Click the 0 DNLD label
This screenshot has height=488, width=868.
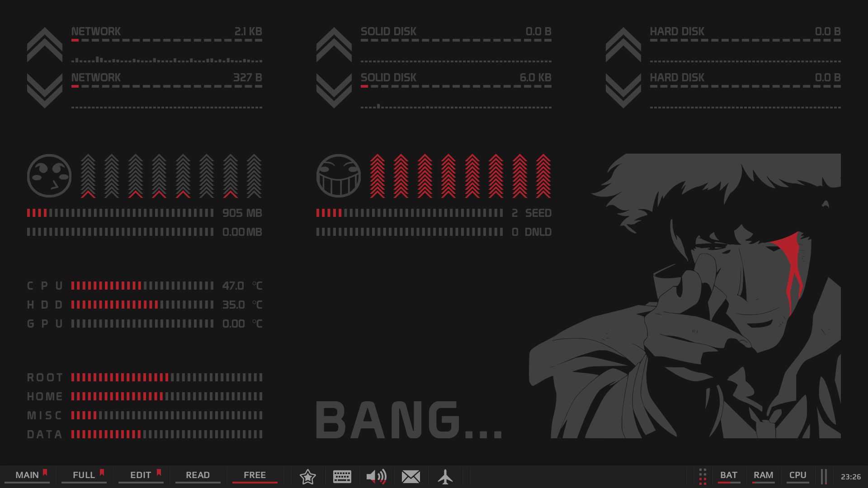point(532,232)
